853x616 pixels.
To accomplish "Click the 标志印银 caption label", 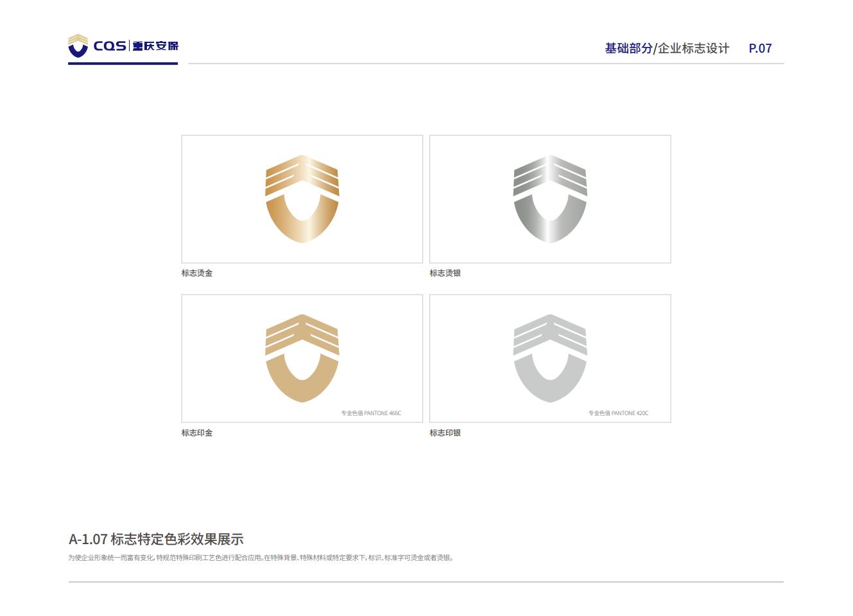I will (x=445, y=433).
